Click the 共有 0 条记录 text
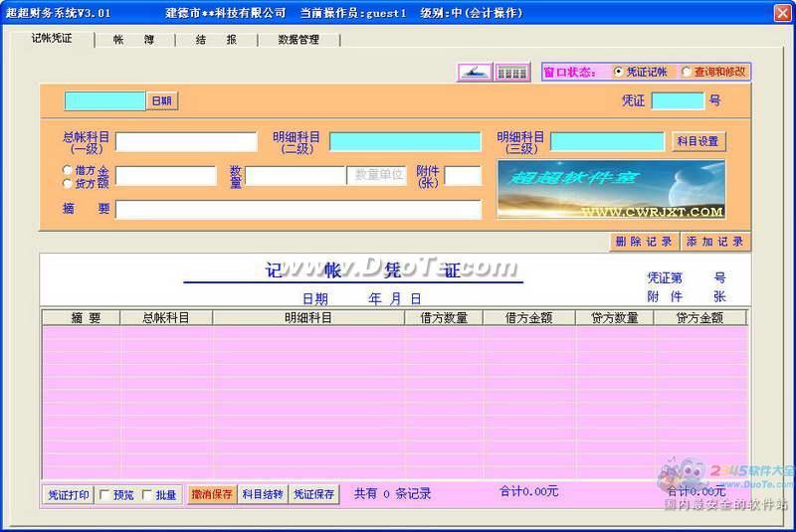Image resolution: width=796 pixels, height=532 pixels. pyautogui.click(x=392, y=493)
